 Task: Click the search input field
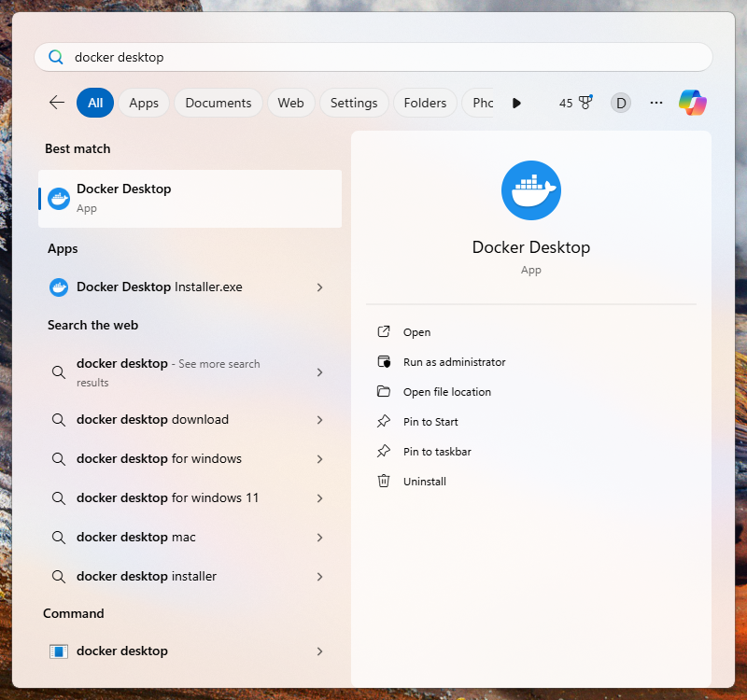(373, 57)
